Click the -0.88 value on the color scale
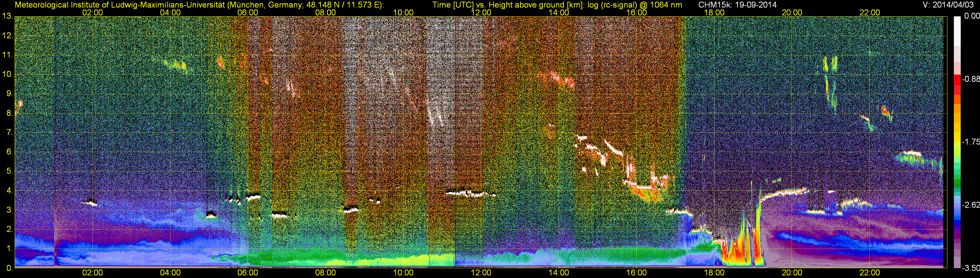The width and height of the screenshot is (980, 278). pos(971,79)
